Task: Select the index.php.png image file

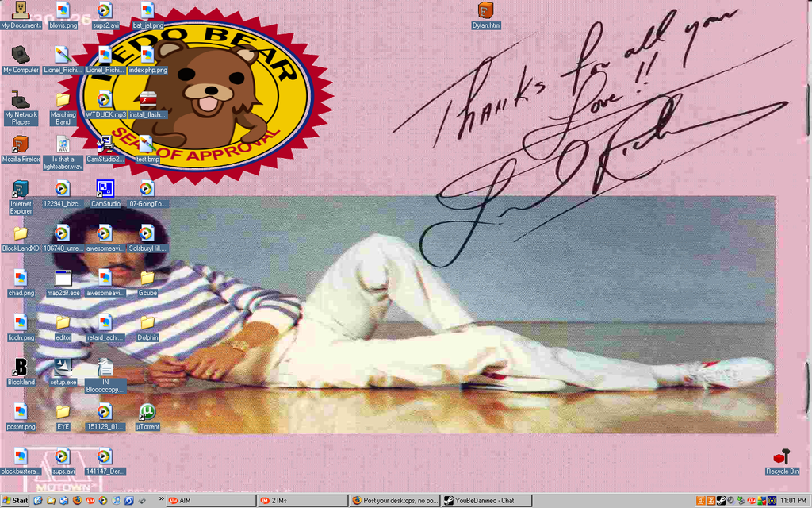Action: 147,60
